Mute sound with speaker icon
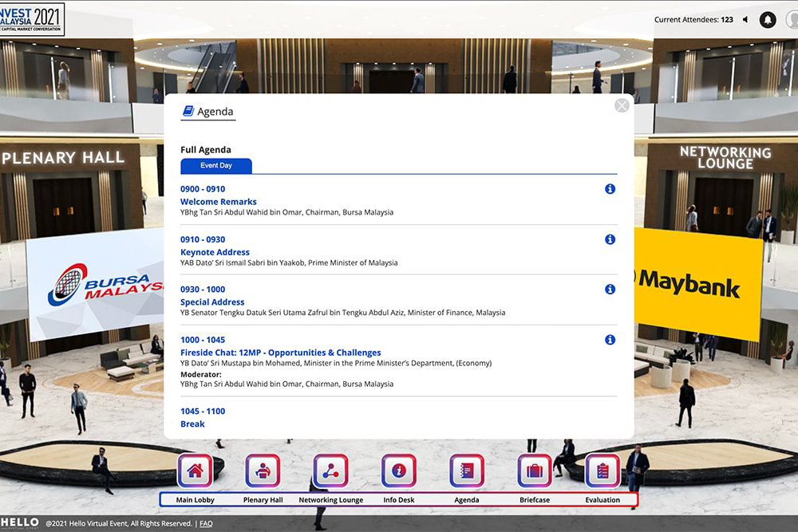The width and height of the screenshot is (798, 532). tap(745, 20)
